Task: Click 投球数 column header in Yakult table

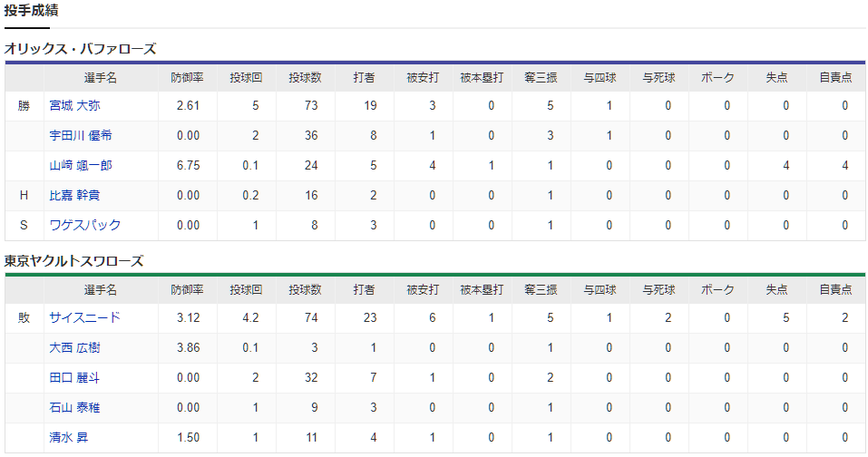Action: pyautogui.click(x=305, y=289)
